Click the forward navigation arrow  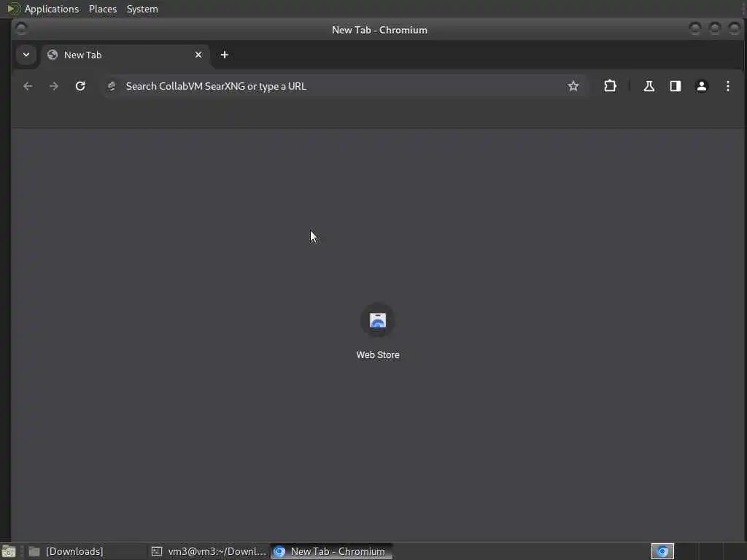click(54, 86)
